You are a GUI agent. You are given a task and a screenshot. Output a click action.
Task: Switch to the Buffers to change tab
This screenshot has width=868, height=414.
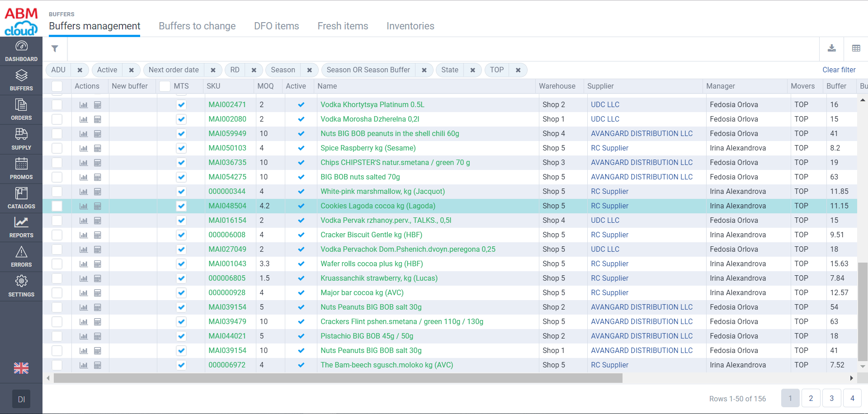click(197, 26)
